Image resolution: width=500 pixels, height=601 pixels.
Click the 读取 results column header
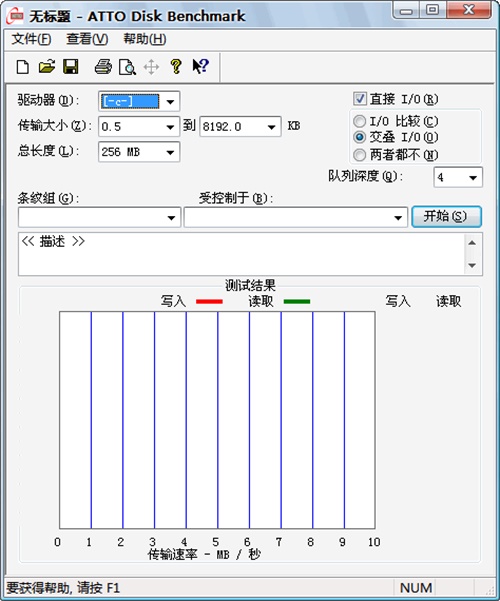pyautogui.click(x=448, y=301)
